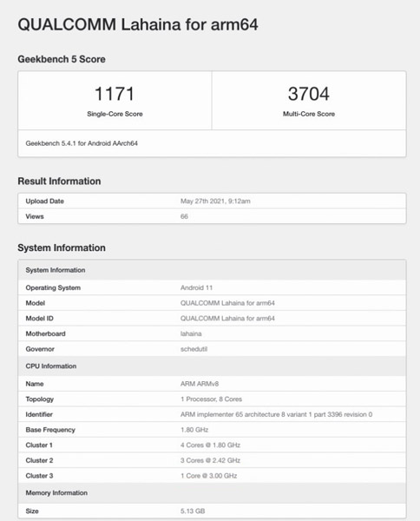Select the memory size value 5.13 GB

[x=193, y=511]
